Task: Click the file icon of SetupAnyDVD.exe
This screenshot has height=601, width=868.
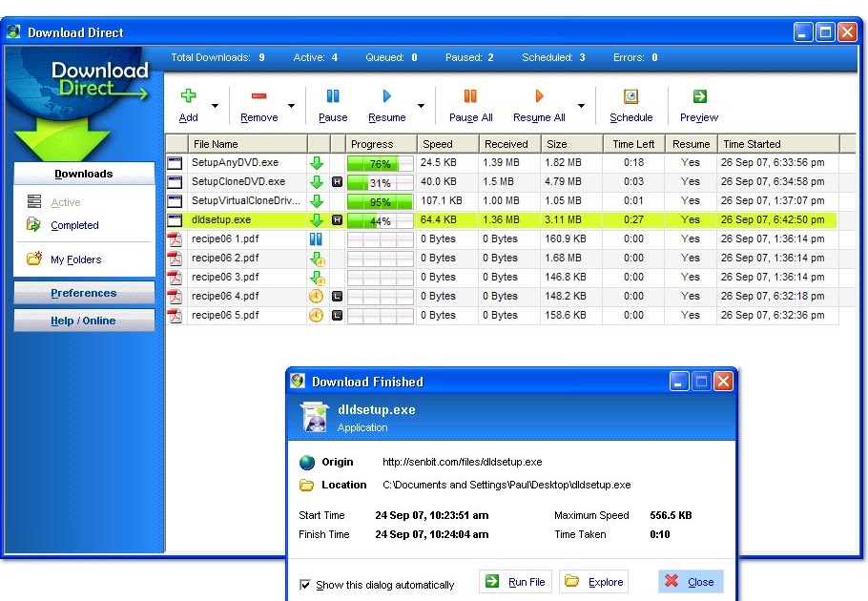Action: tap(175, 163)
